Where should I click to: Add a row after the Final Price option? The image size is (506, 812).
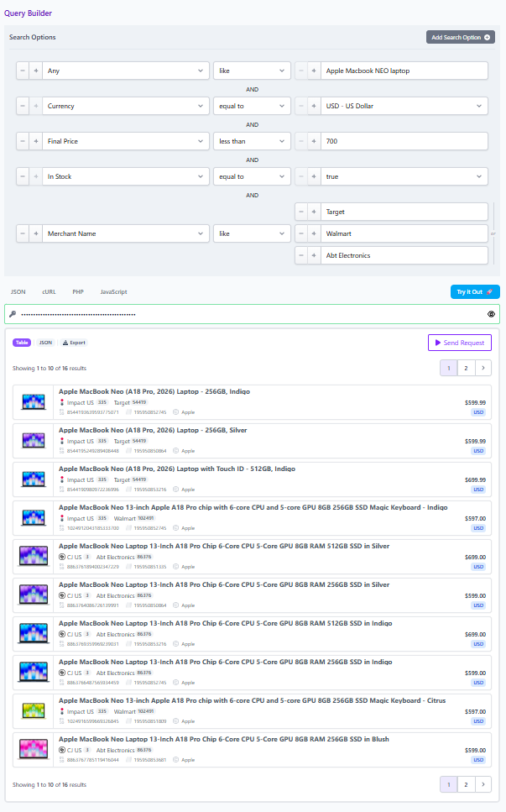[36, 142]
